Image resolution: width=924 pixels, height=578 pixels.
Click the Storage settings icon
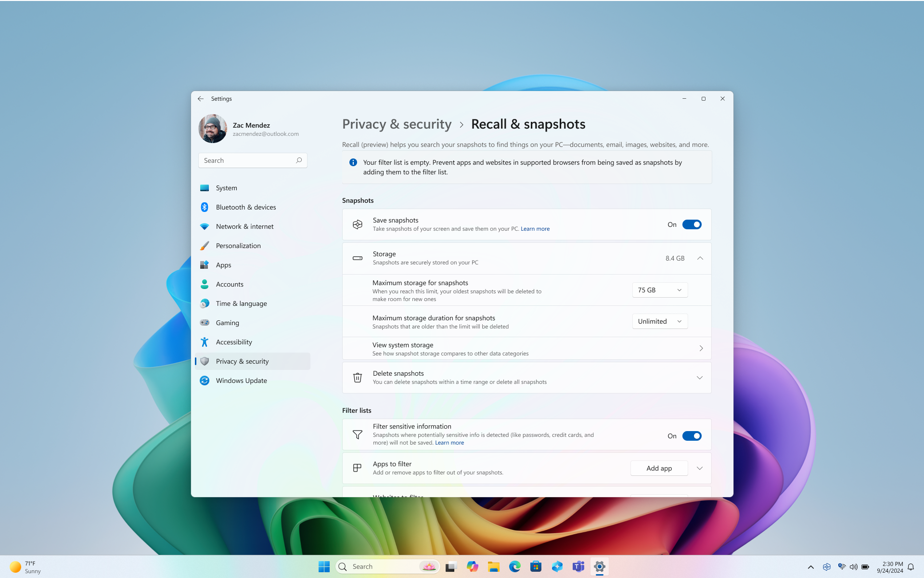click(357, 258)
